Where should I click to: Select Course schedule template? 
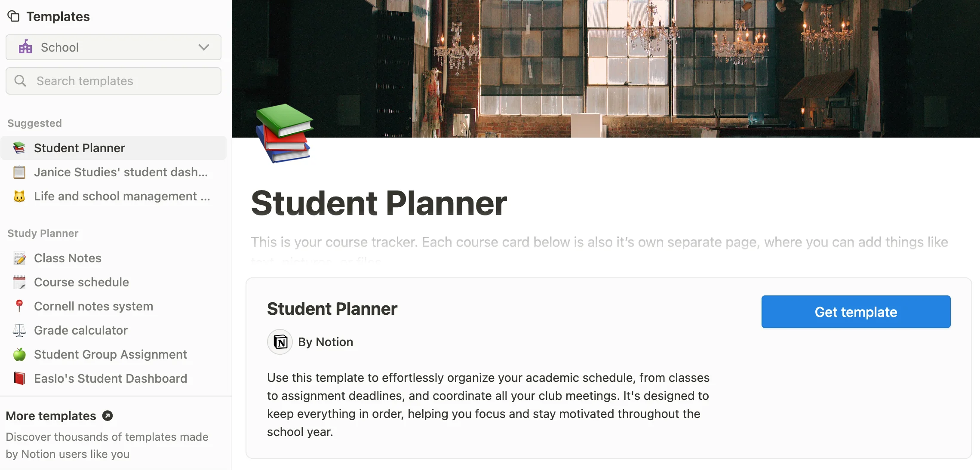coord(81,282)
